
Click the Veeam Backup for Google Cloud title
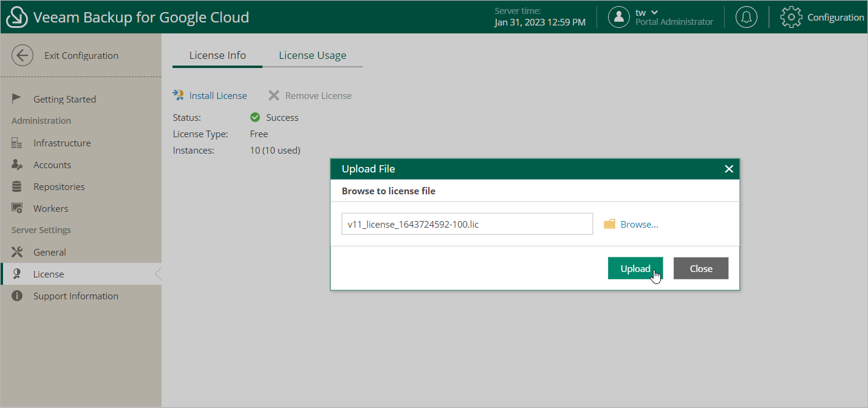point(141,17)
